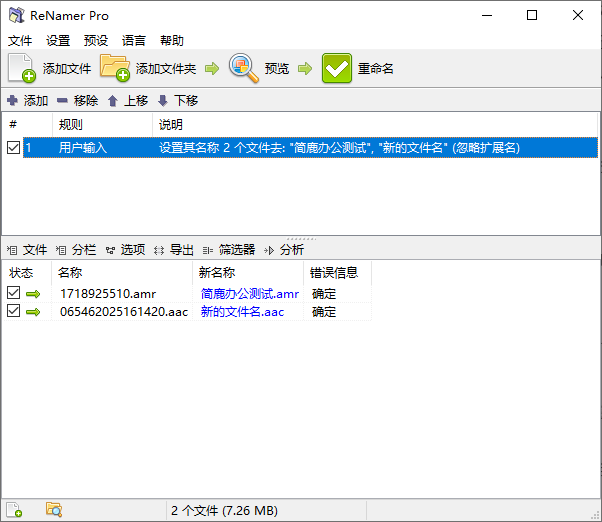Uncheck rule 1 用户输入 checkbox
The image size is (602, 522).
tap(13, 147)
